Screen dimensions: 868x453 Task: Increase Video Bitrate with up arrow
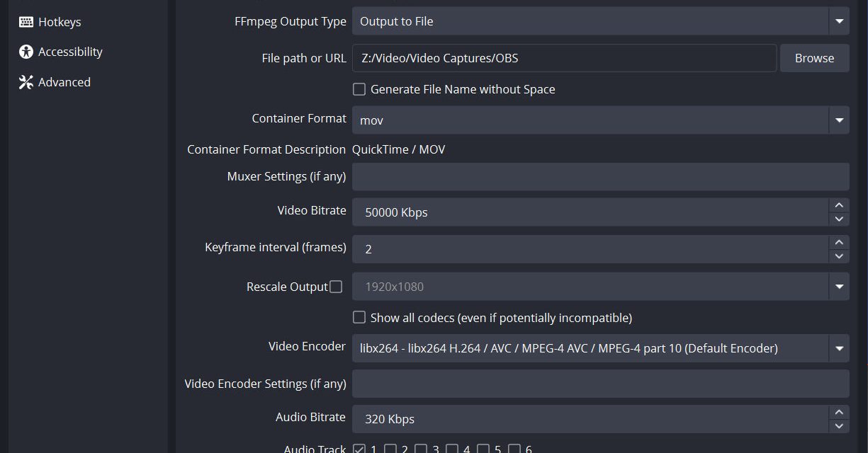click(839, 205)
